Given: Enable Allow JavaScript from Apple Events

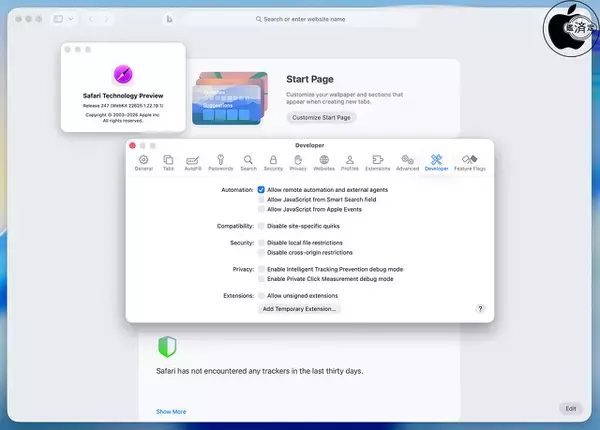Looking at the screenshot, I should [x=261, y=209].
